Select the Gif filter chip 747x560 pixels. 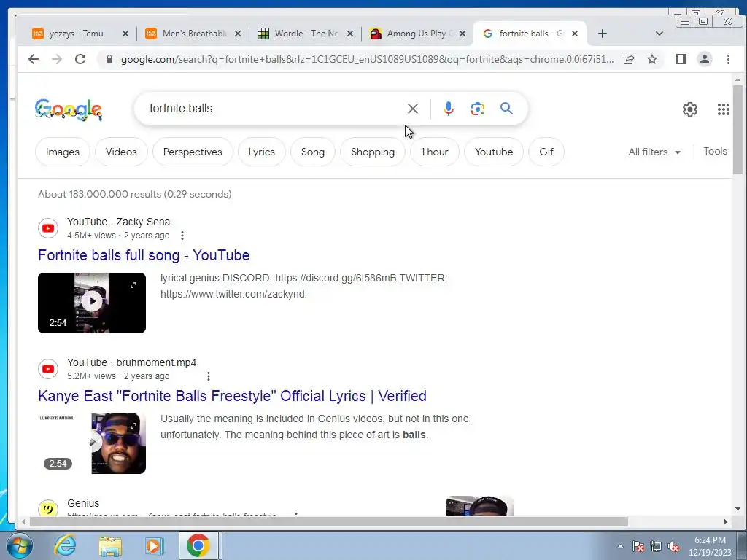point(546,152)
